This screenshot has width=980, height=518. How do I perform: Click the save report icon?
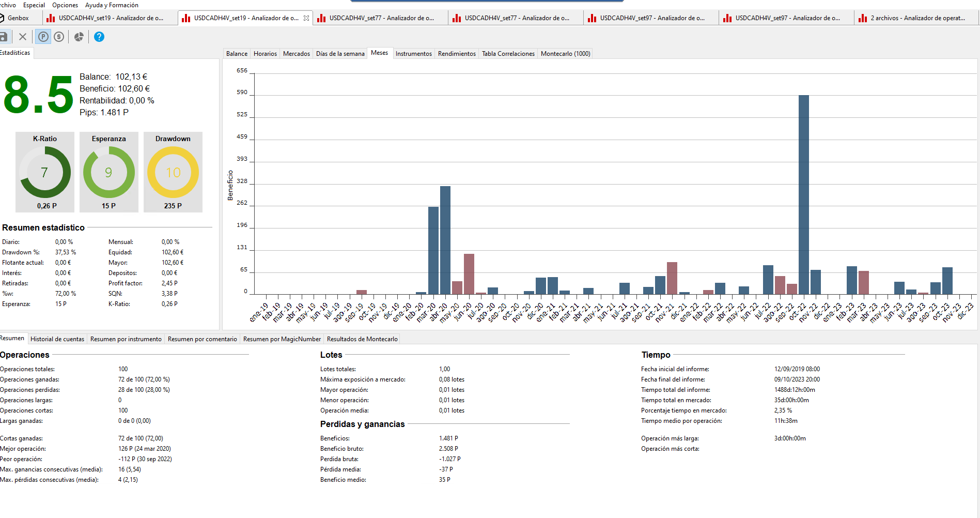pos(4,37)
